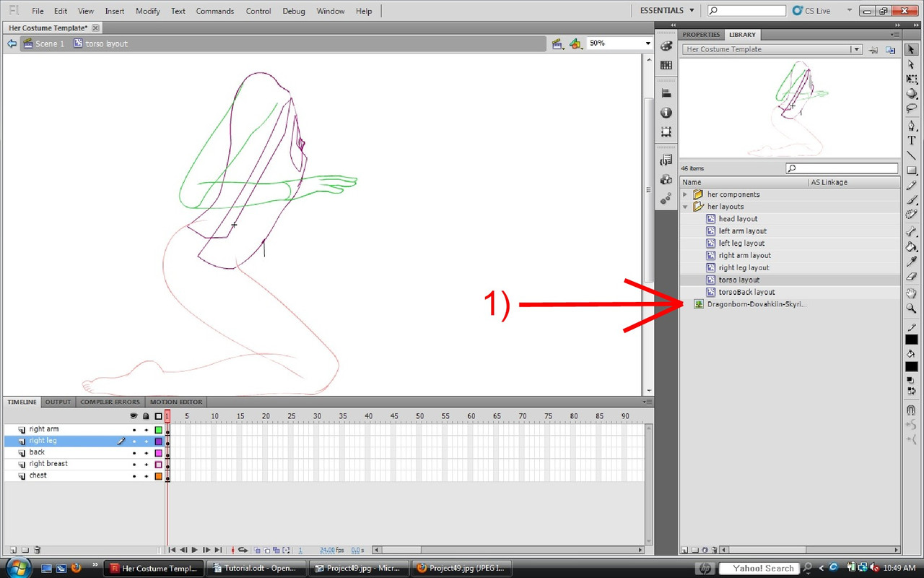Switch to the Motion Editor tab
The image size is (924, 578).
point(176,402)
